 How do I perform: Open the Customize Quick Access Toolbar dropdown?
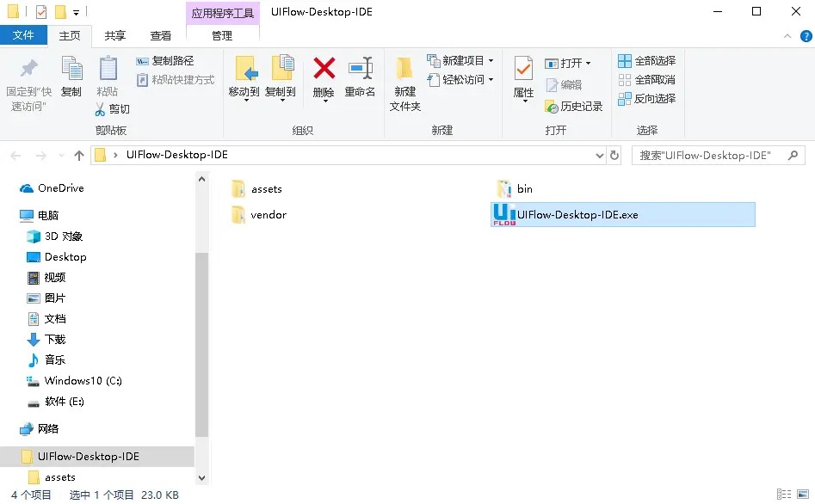76,12
